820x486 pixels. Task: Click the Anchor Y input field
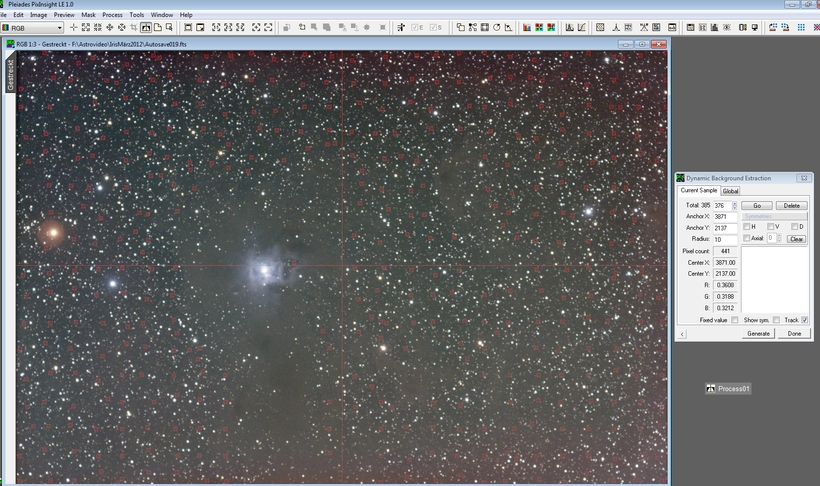pos(725,228)
